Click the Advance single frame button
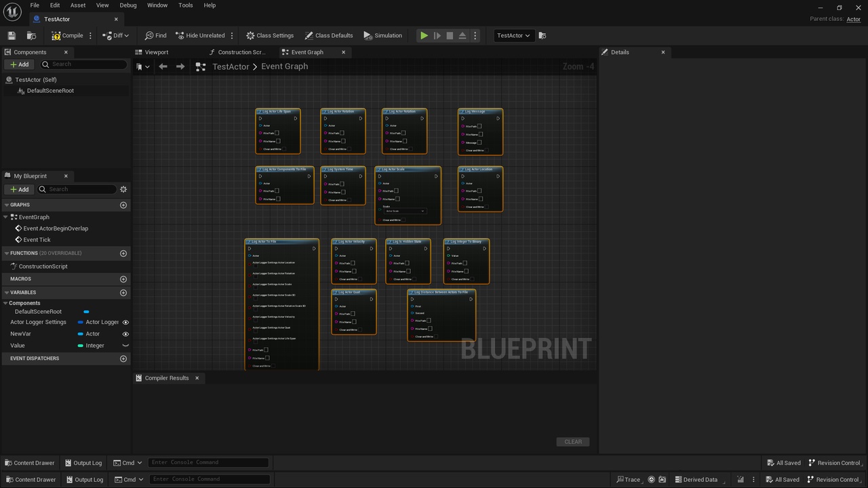 click(437, 35)
